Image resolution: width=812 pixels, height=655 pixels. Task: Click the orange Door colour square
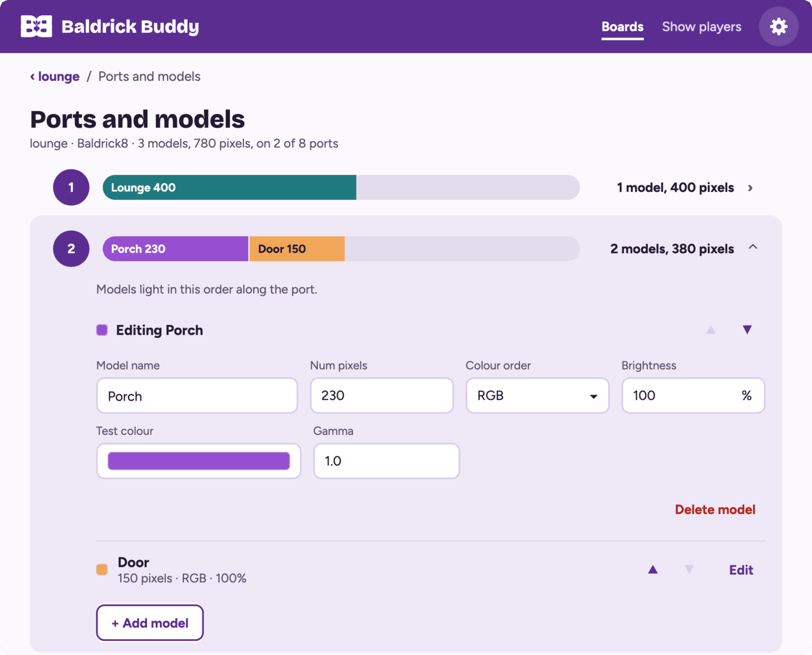pyautogui.click(x=102, y=570)
